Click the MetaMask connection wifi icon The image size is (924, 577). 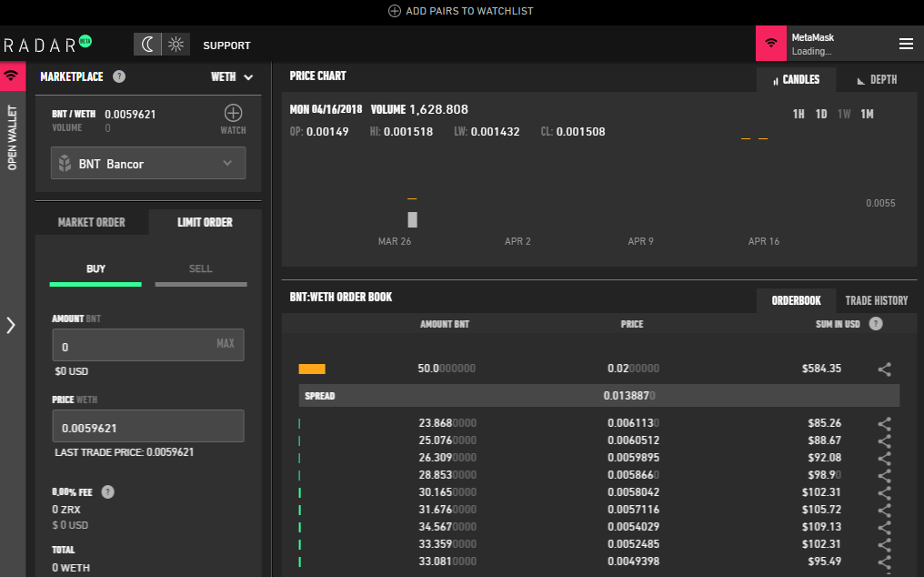771,43
